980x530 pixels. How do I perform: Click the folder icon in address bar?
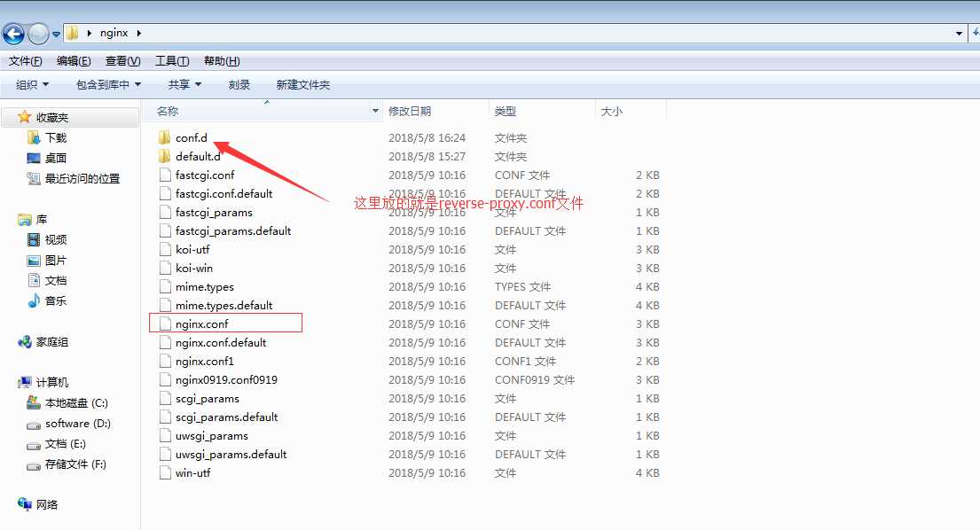[73, 33]
